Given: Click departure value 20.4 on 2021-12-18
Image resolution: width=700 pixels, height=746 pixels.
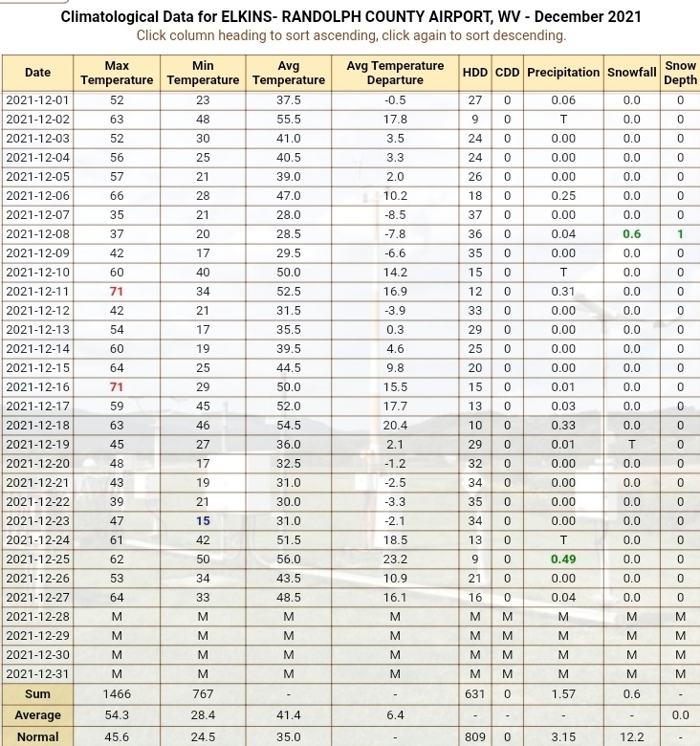Looking at the screenshot, I should 395,426.
